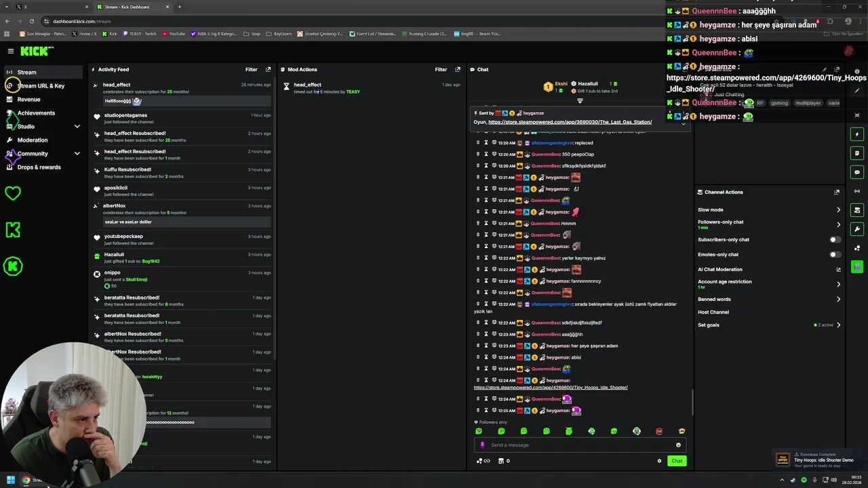This screenshot has width=868, height=488.
Task: Click the gifter leaderboard expand arrow
Action: [x=580, y=101]
